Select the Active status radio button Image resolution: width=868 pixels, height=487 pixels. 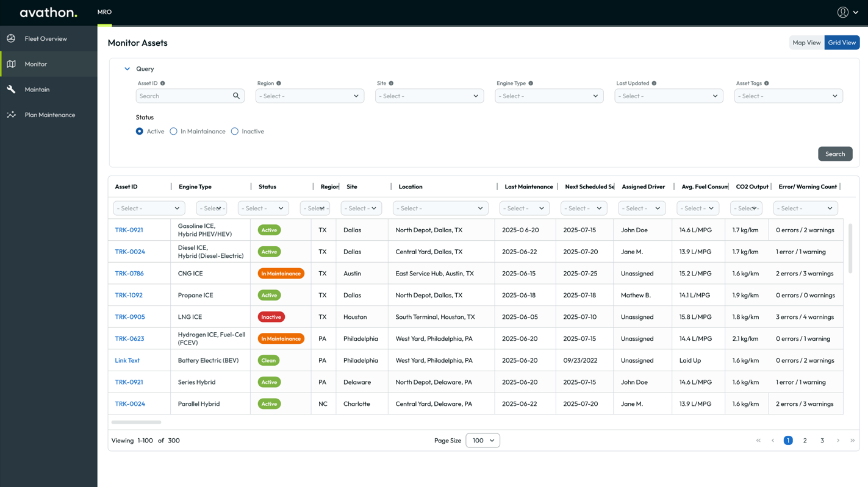140,132
